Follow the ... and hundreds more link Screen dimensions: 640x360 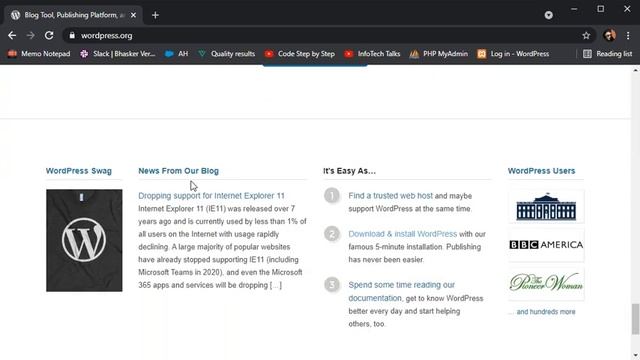[x=542, y=312]
